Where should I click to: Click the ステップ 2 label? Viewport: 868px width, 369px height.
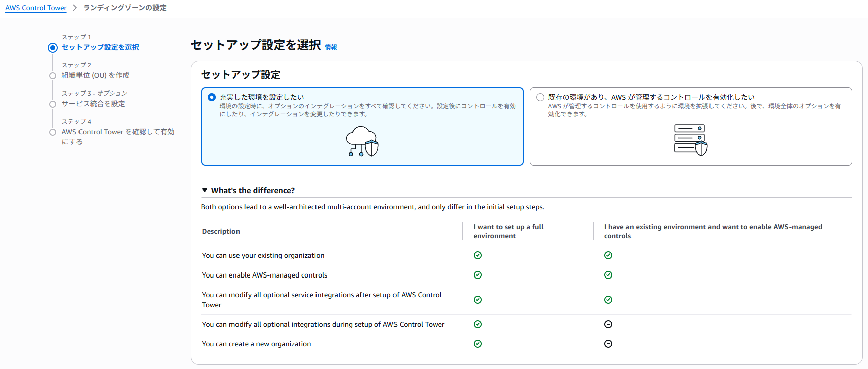click(x=76, y=65)
